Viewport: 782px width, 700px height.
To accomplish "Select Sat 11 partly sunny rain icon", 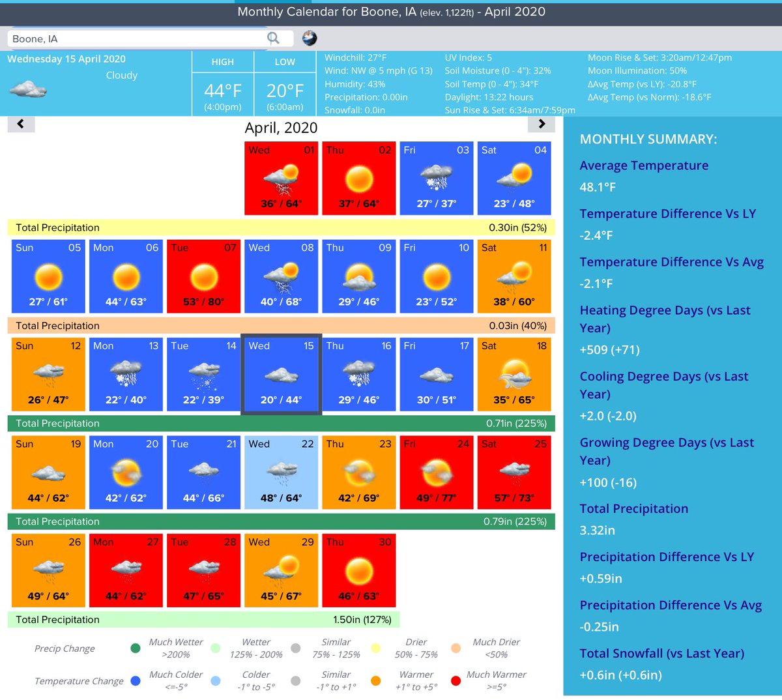I will pos(514,276).
